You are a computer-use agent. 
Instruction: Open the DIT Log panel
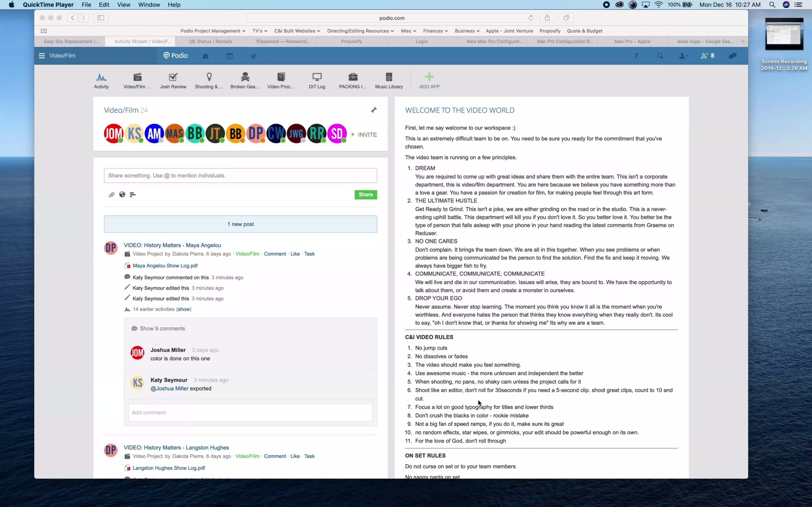pos(316,80)
